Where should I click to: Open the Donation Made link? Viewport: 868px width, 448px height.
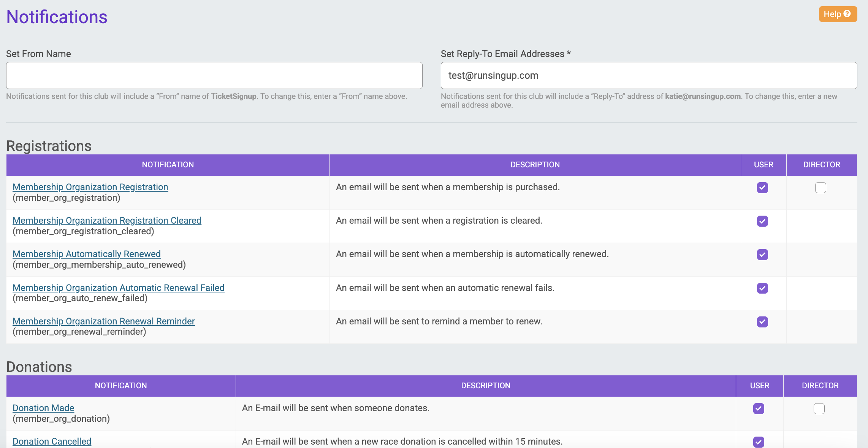pos(43,408)
